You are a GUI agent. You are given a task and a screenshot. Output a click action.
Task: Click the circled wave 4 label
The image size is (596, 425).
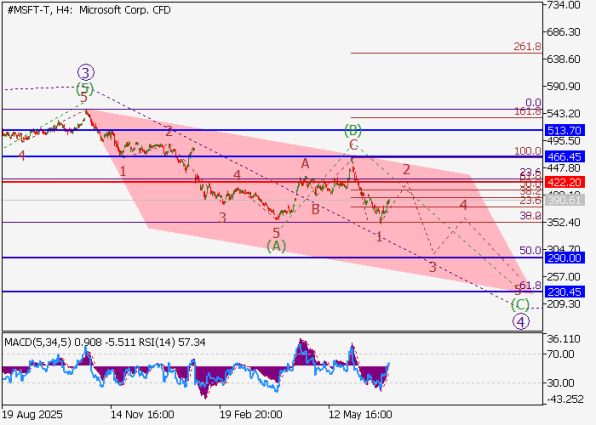(x=520, y=322)
